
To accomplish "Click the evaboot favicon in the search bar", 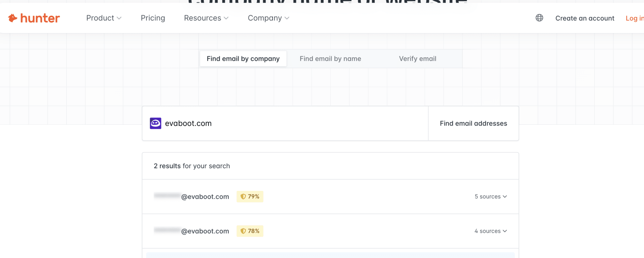I will (x=156, y=123).
